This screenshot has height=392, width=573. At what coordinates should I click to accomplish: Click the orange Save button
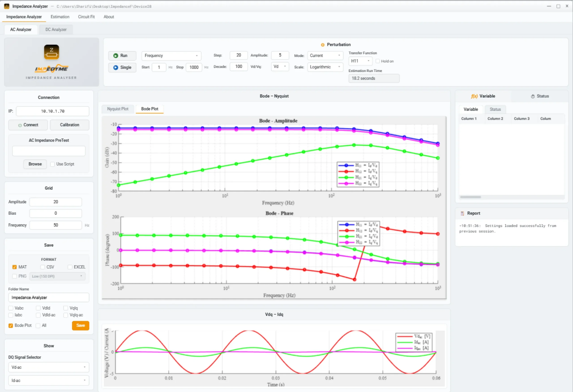80,326
